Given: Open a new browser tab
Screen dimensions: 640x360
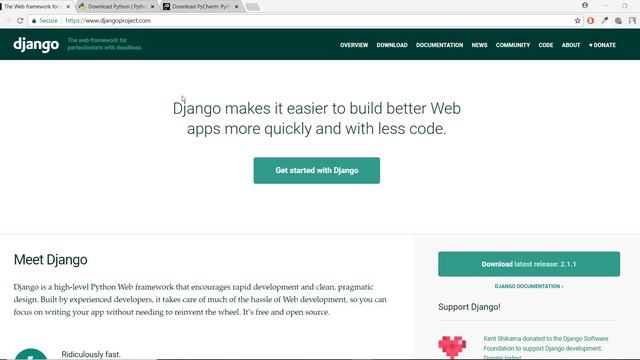Looking at the screenshot, I should [x=253, y=7].
